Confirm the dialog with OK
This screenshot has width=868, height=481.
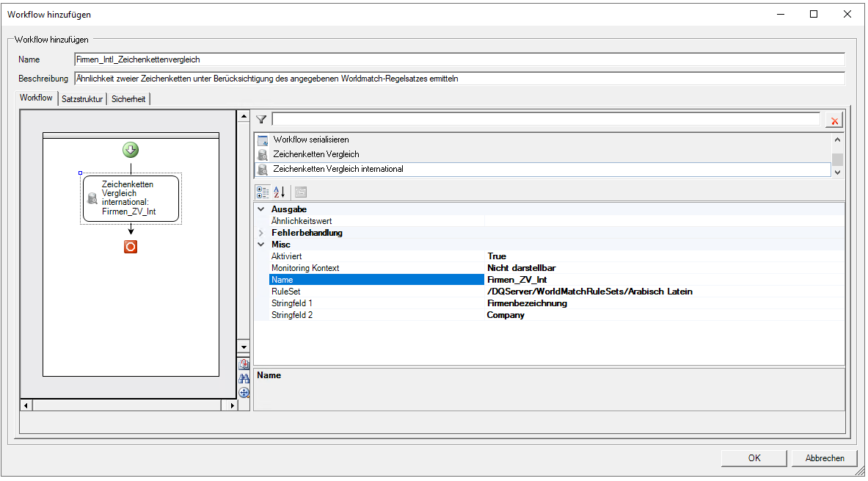754,458
